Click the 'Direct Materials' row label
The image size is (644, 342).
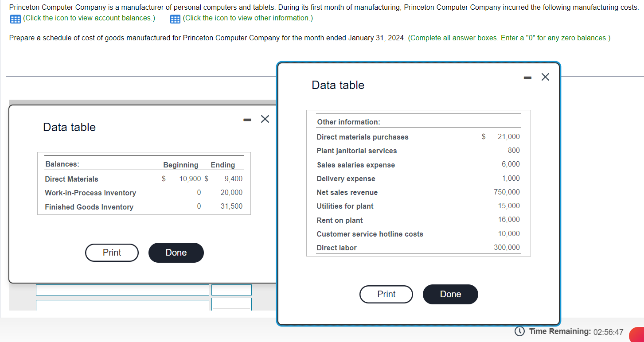click(x=71, y=179)
